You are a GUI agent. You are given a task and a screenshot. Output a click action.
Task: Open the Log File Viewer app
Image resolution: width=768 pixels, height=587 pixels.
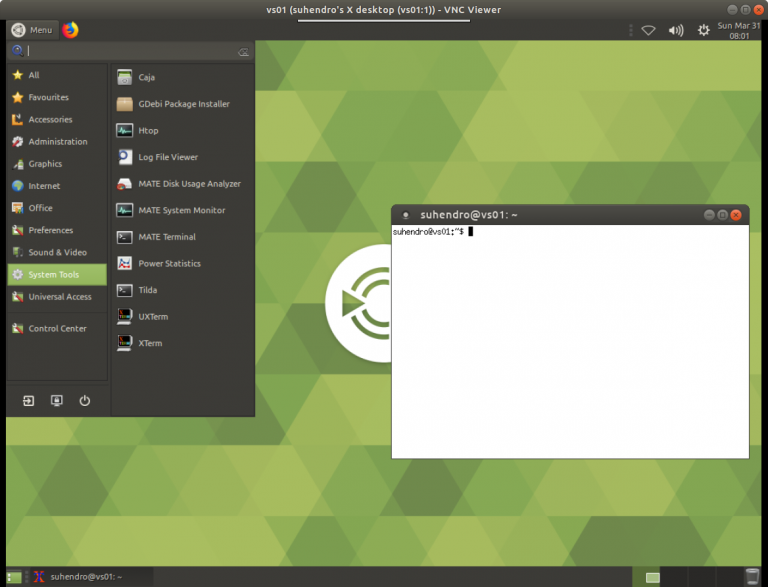[167, 157]
